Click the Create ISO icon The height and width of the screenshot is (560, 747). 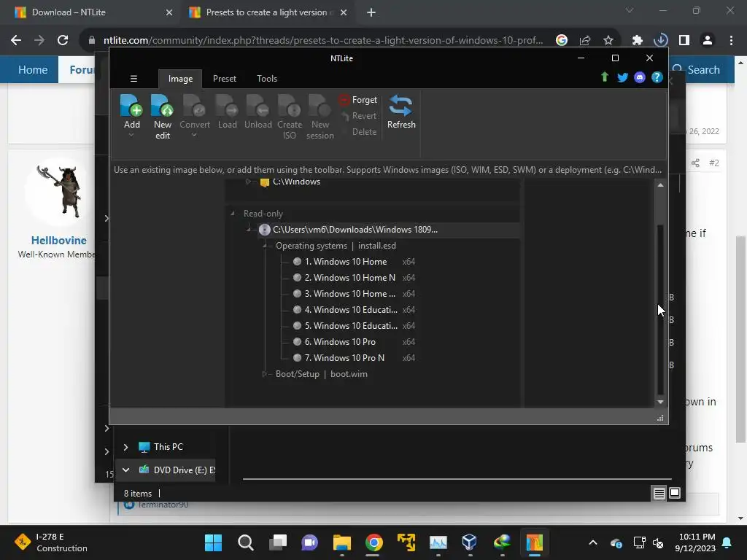tap(289, 105)
